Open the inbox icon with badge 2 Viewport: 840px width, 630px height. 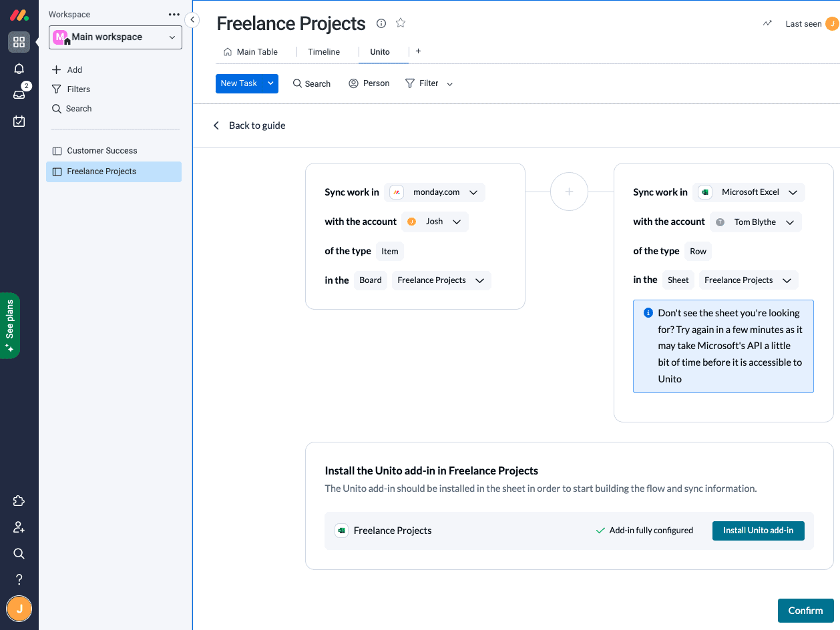(x=19, y=94)
